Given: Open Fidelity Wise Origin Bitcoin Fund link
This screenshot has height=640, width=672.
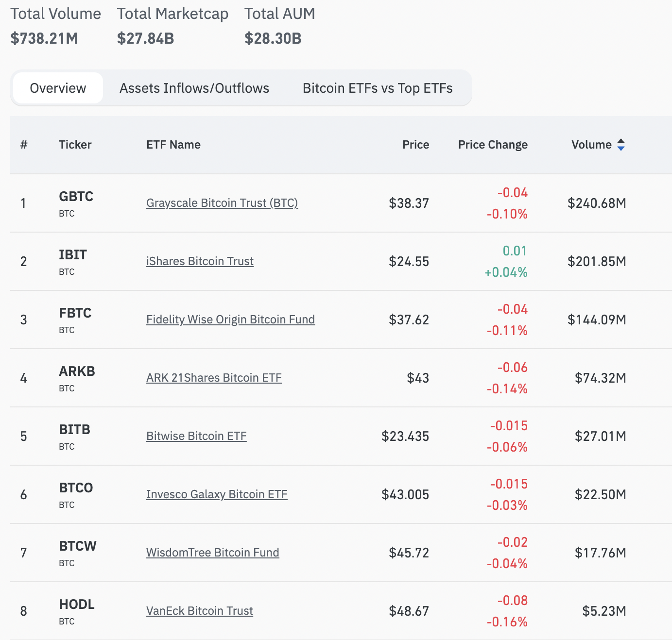Looking at the screenshot, I should point(230,320).
